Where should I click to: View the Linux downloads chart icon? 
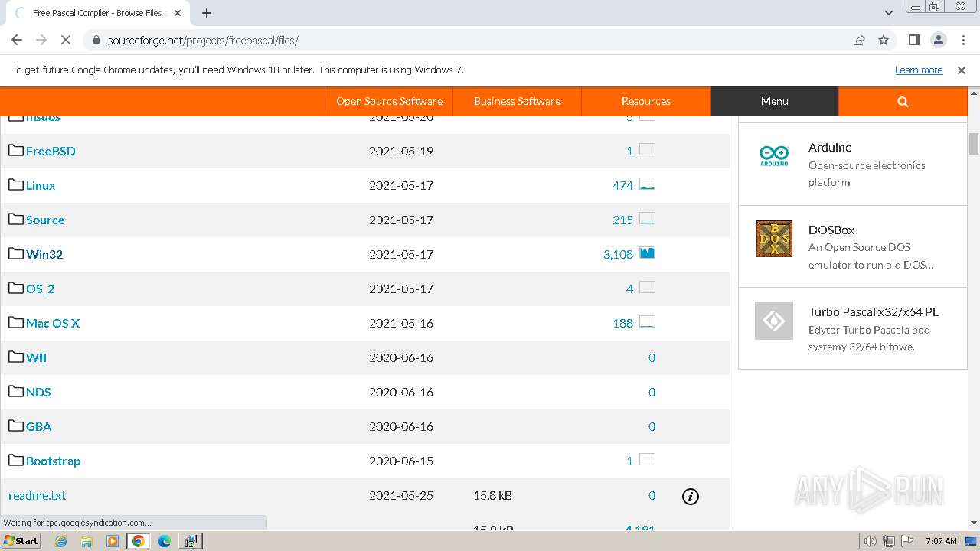(x=647, y=184)
